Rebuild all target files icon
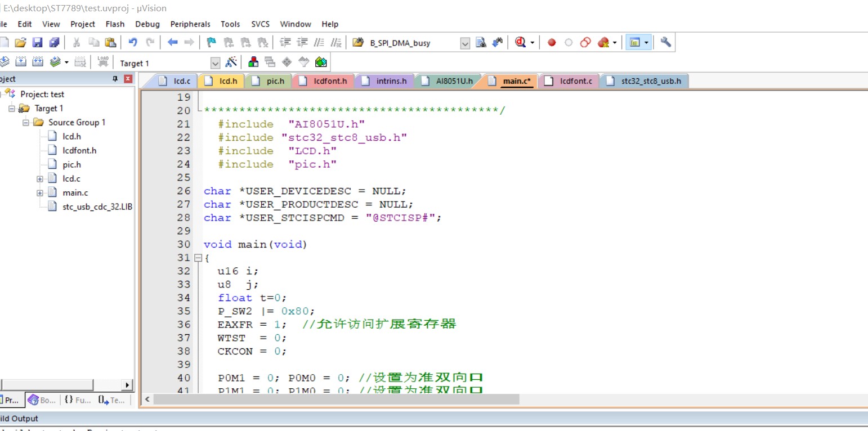 tap(38, 62)
